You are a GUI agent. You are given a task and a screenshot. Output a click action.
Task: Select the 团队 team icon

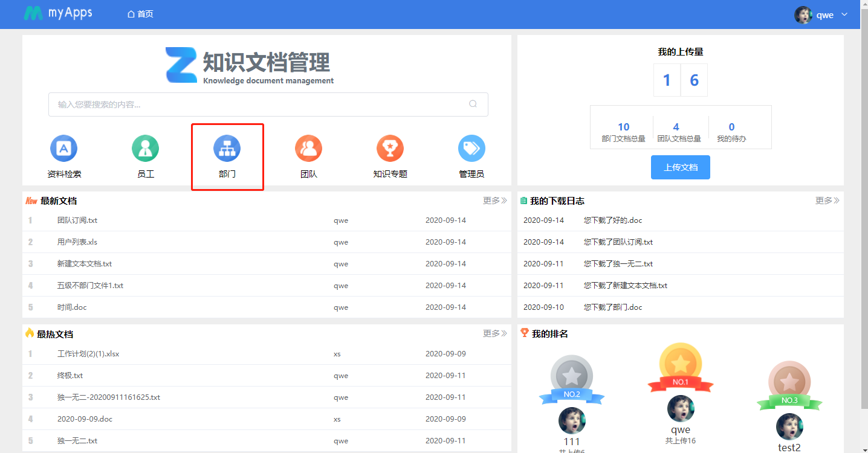[308, 149]
